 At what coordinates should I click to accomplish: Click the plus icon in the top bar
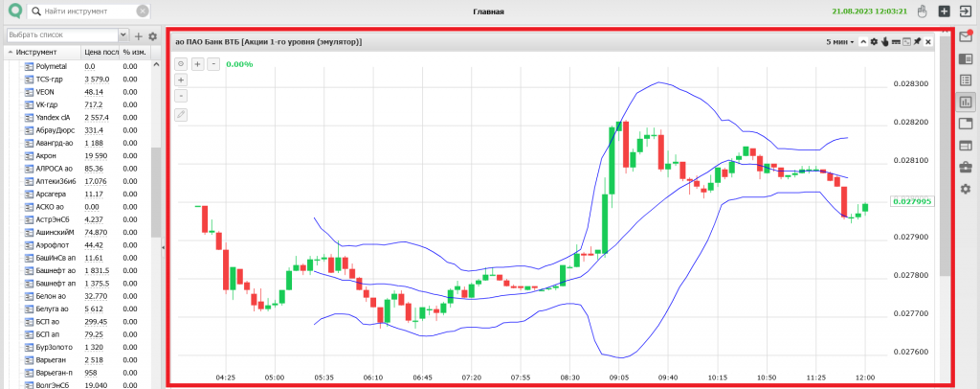944,11
